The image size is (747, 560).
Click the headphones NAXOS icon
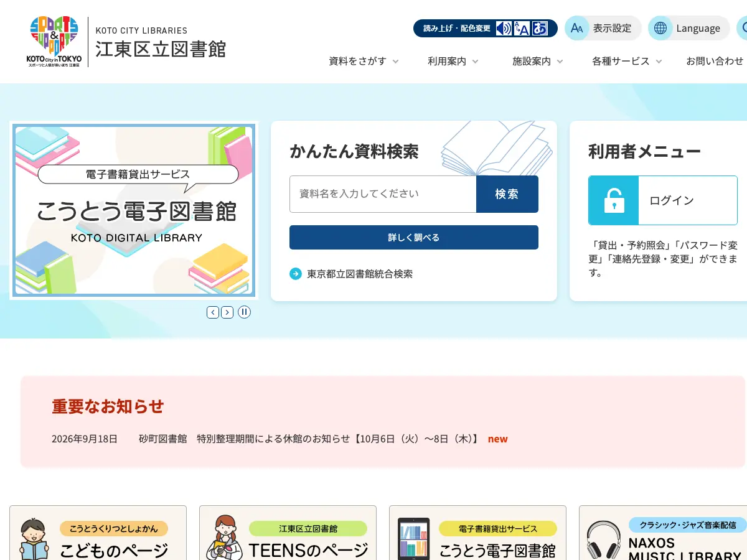point(603,540)
